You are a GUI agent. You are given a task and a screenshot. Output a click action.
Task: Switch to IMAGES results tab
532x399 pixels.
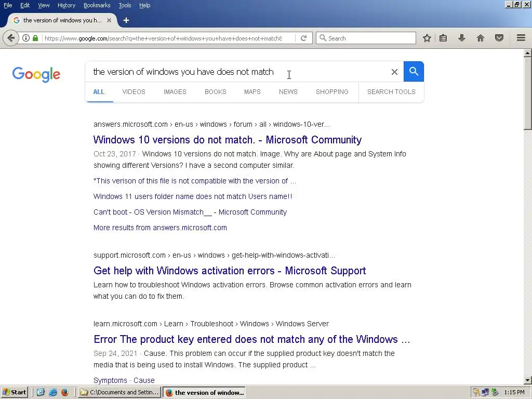175,91
